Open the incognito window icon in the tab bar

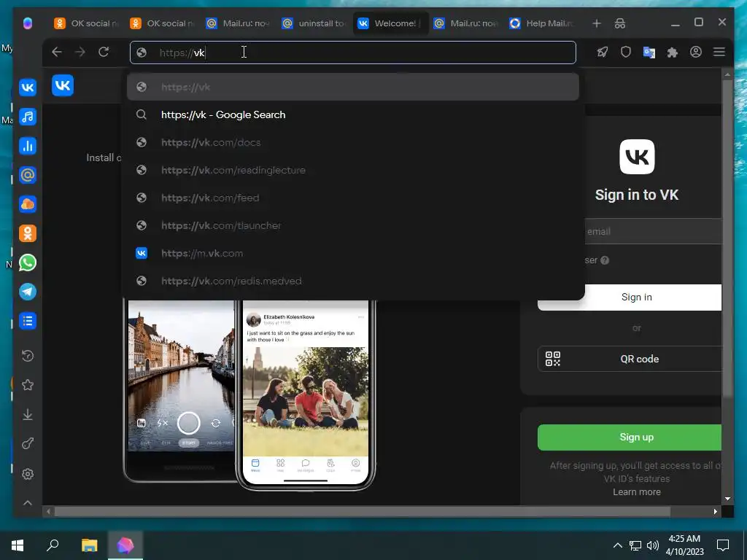[620, 23]
